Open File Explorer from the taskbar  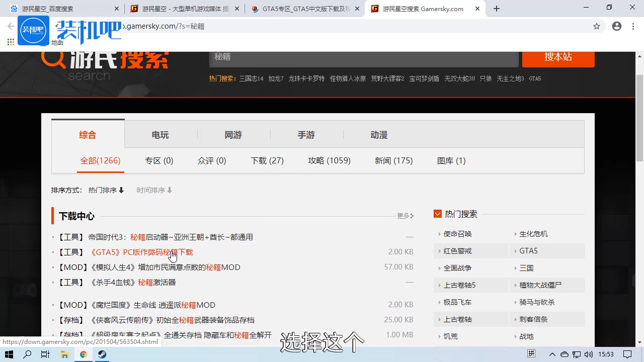65,354
